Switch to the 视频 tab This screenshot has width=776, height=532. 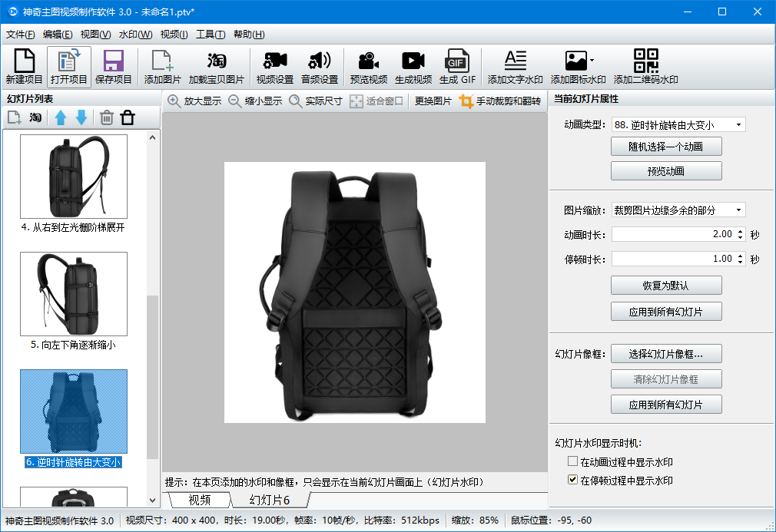pos(199,500)
